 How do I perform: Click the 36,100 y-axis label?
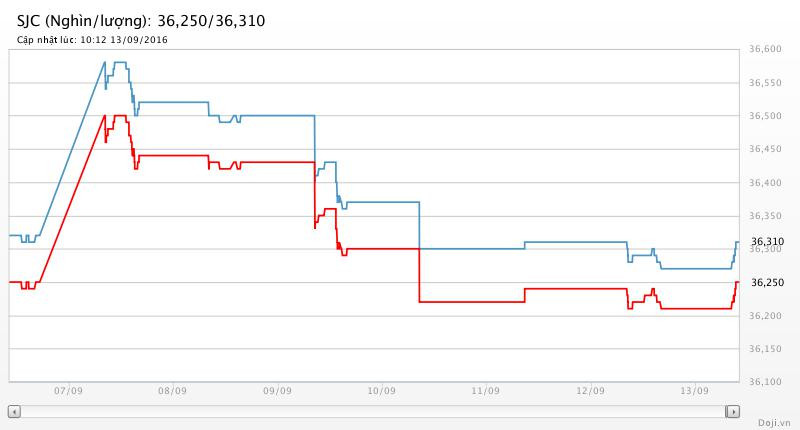click(765, 381)
